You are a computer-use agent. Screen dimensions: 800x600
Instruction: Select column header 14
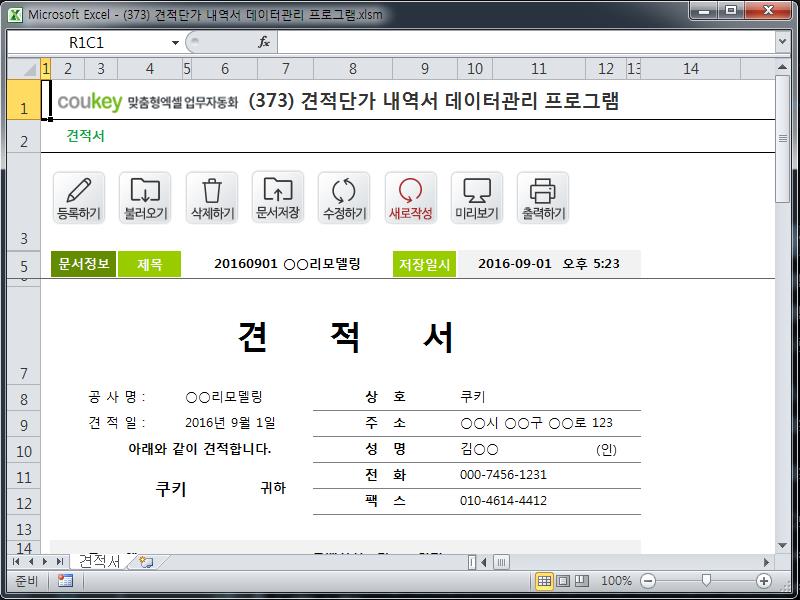(x=691, y=69)
